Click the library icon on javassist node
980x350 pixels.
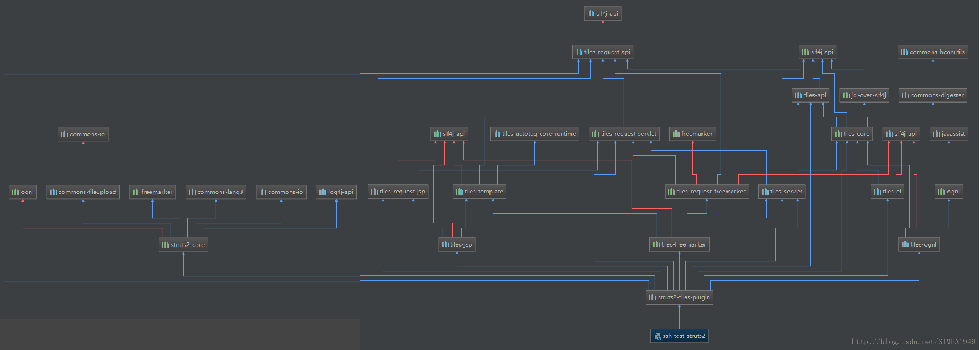[x=936, y=134]
